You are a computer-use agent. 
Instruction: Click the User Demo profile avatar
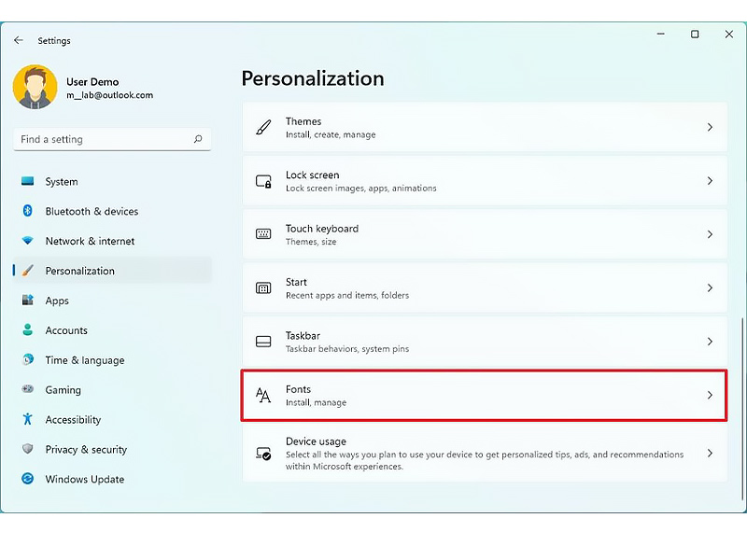coord(35,87)
